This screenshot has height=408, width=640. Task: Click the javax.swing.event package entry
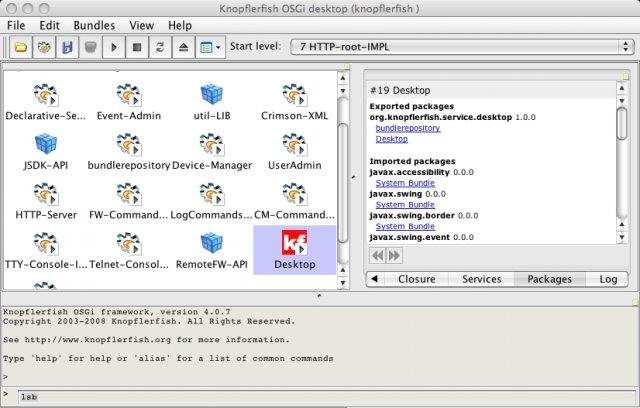(x=409, y=237)
